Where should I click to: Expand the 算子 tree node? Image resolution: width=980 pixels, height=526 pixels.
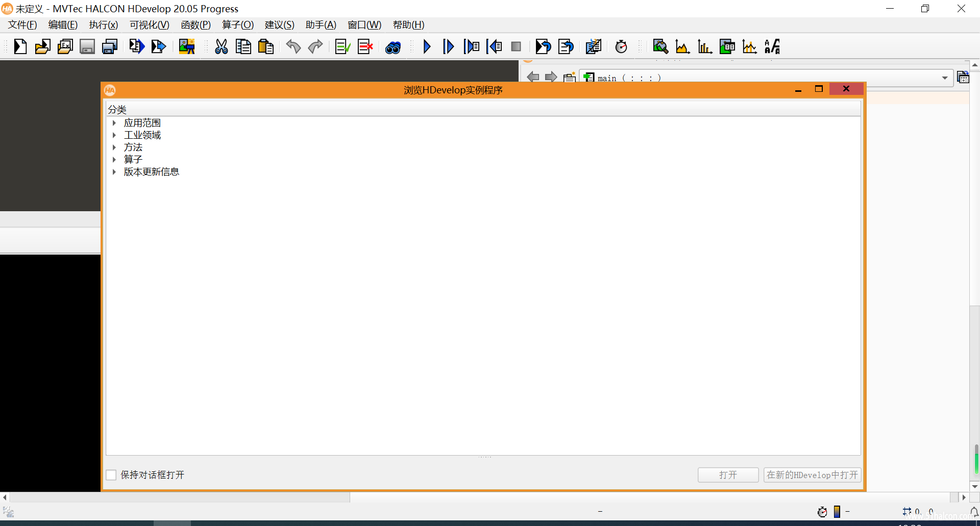(x=114, y=160)
